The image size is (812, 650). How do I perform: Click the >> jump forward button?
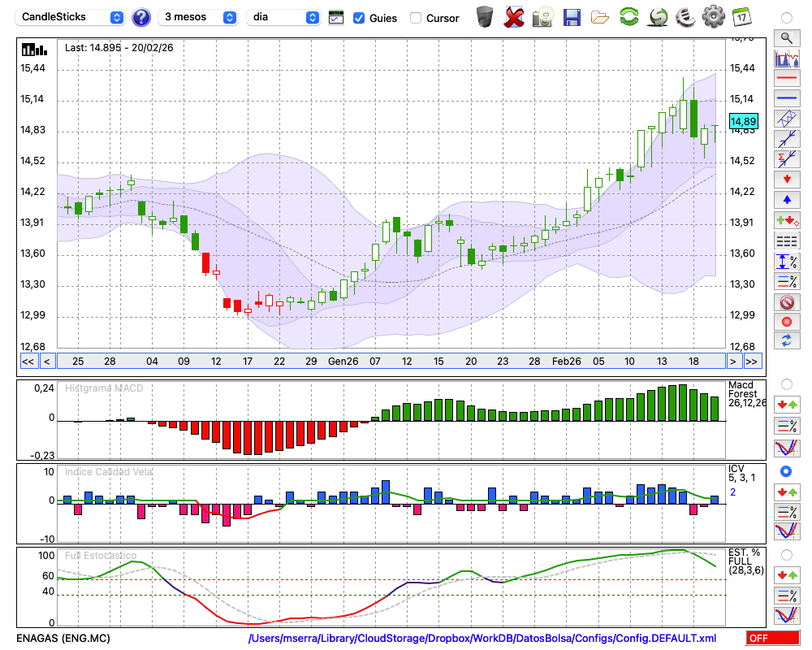point(752,362)
